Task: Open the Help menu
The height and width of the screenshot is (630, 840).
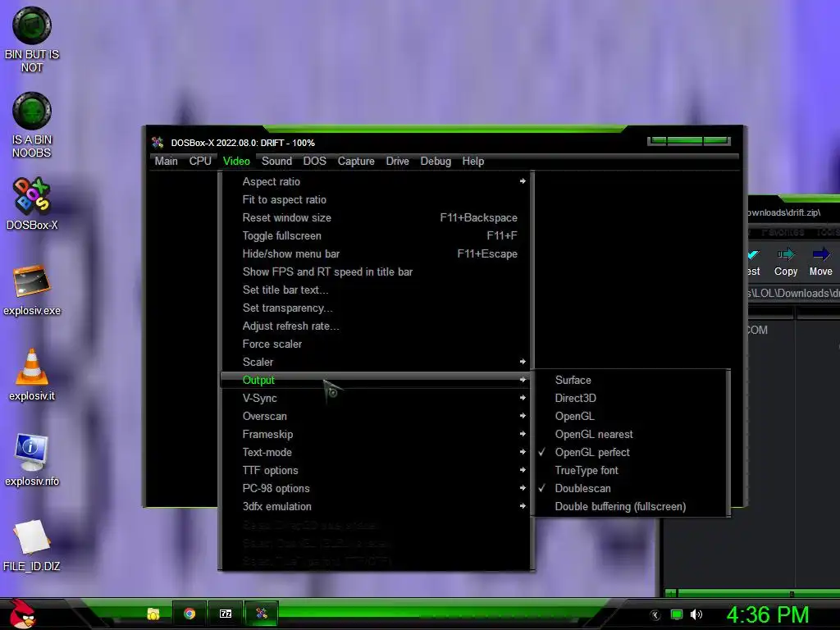Action: coord(473,162)
